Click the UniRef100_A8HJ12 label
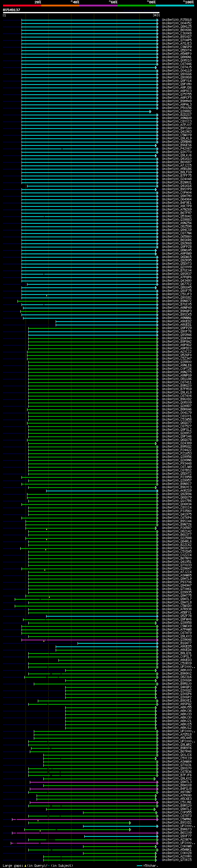Viewport: 197px width, 868px height. click(x=177, y=728)
